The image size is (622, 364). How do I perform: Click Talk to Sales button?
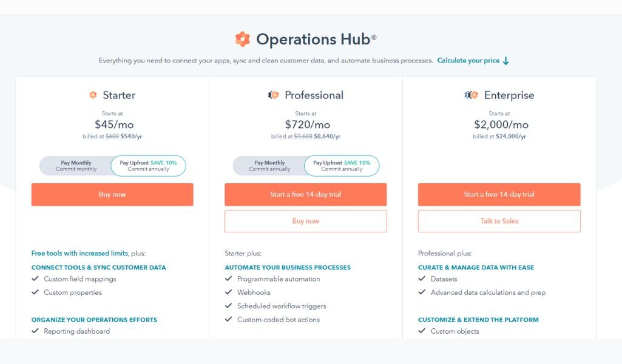(x=499, y=221)
